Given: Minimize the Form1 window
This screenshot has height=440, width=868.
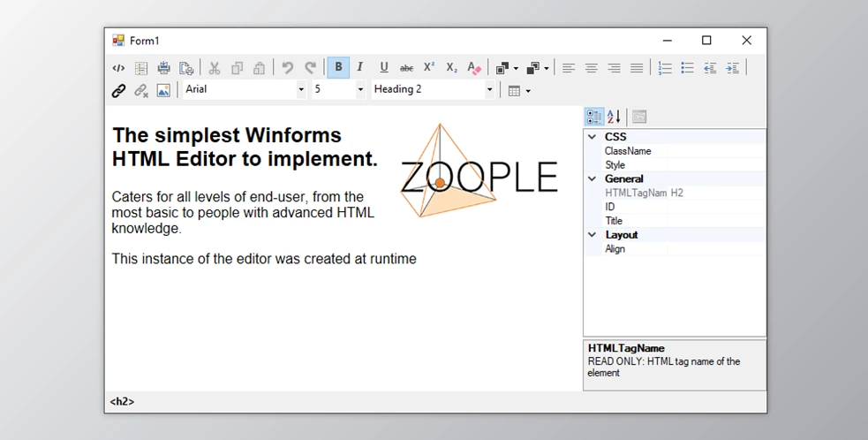Looking at the screenshot, I should tap(667, 41).
